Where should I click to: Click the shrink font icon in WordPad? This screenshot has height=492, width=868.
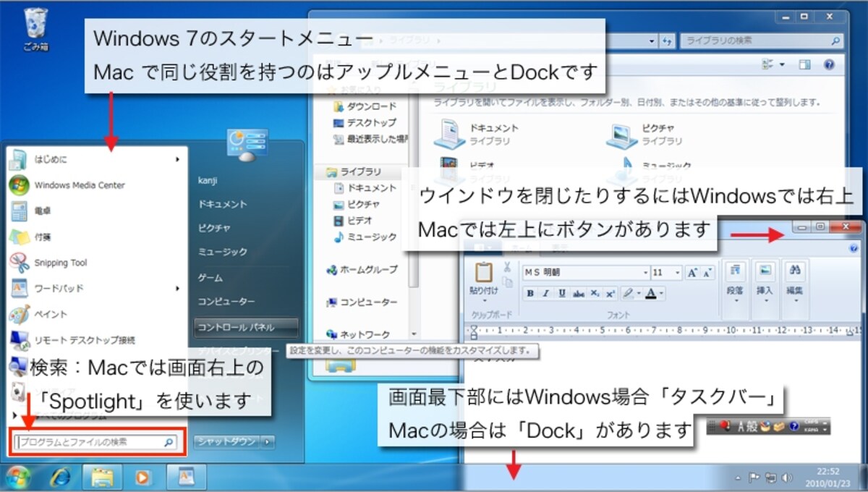[x=707, y=273]
